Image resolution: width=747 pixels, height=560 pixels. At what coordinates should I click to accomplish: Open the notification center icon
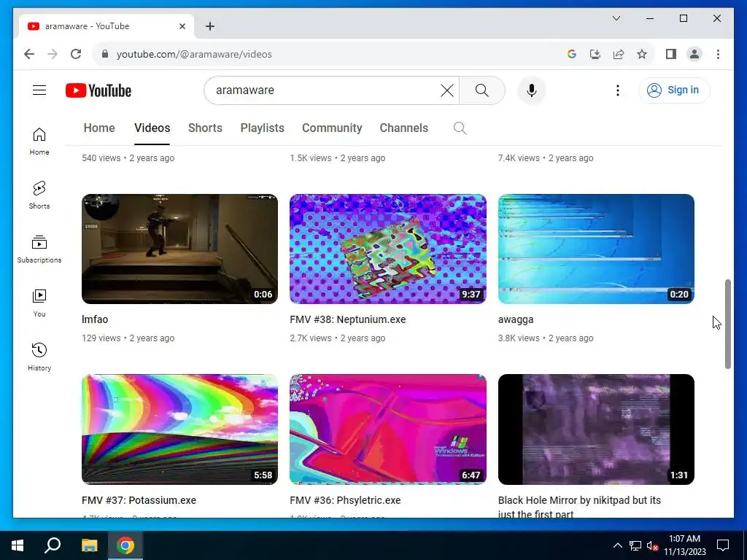[723, 545]
